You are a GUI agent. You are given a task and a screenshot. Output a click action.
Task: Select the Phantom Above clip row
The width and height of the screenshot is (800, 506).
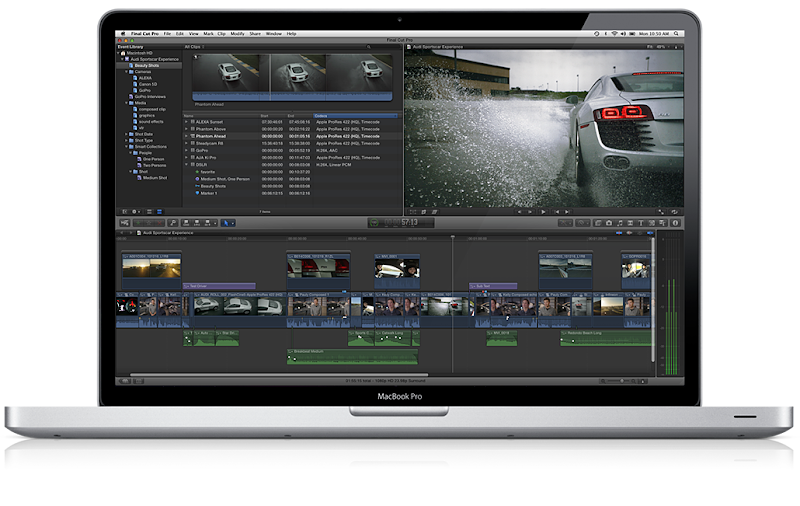[x=290, y=129]
